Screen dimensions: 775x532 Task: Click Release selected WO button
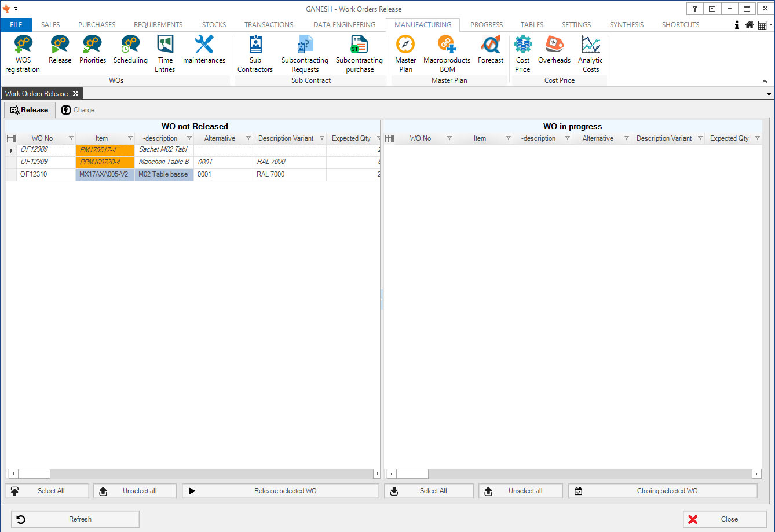[x=280, y=491]
